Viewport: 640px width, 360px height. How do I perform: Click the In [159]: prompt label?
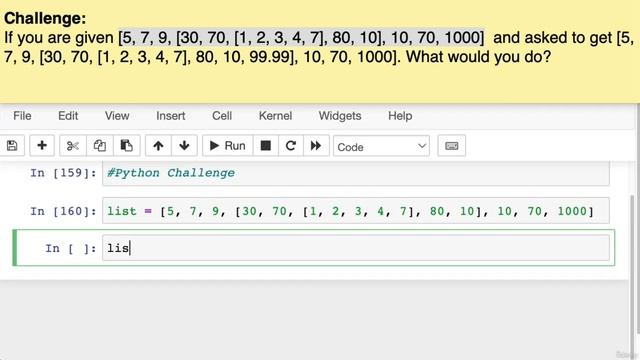[63, 173]
